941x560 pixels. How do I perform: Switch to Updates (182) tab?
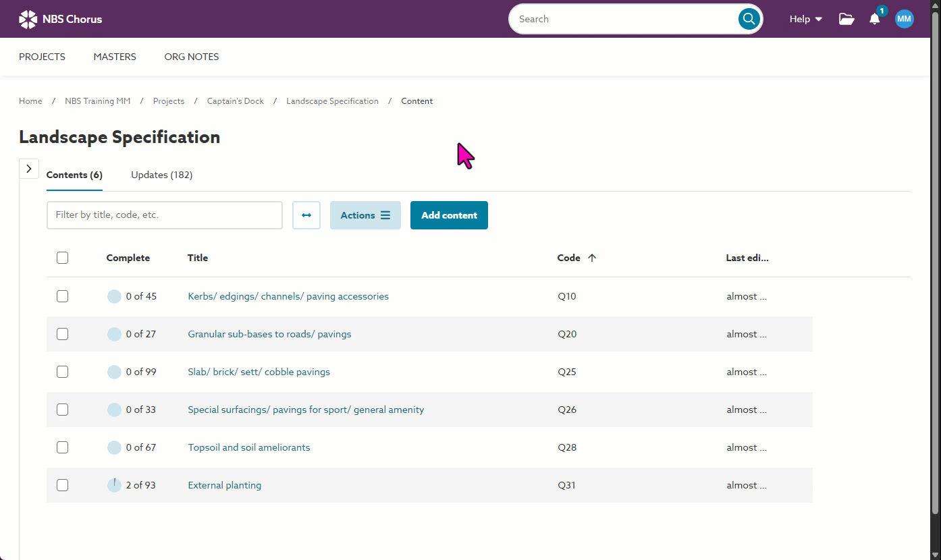tap(162, 175)
